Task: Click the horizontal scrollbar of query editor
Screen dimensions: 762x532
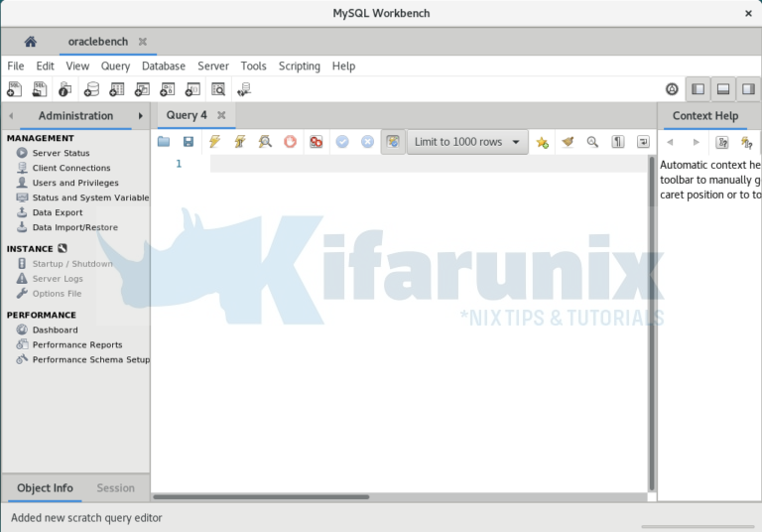Action: coord(261,497)
